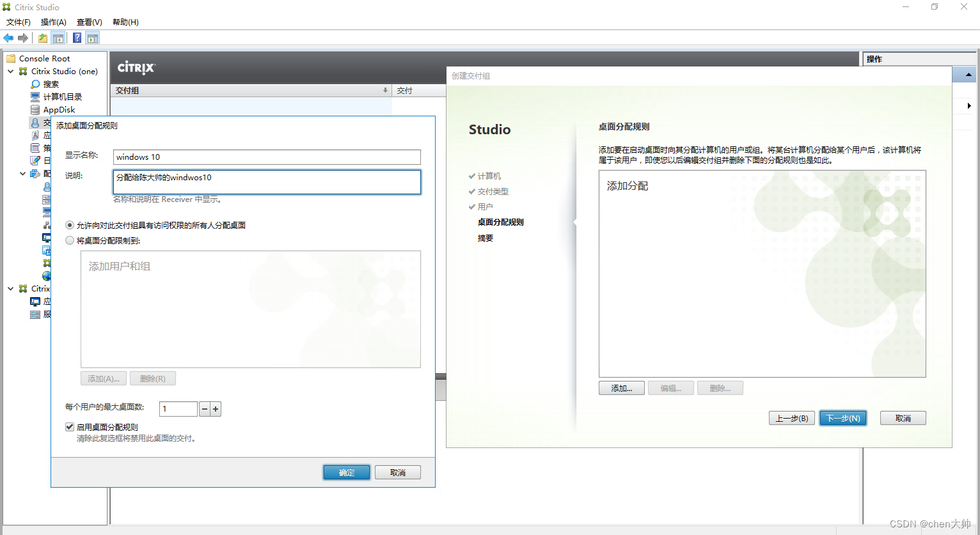
Task: Click the 计算机目录 monitor icon in tree
Action: pyautogui.click(x=35, y=97)
